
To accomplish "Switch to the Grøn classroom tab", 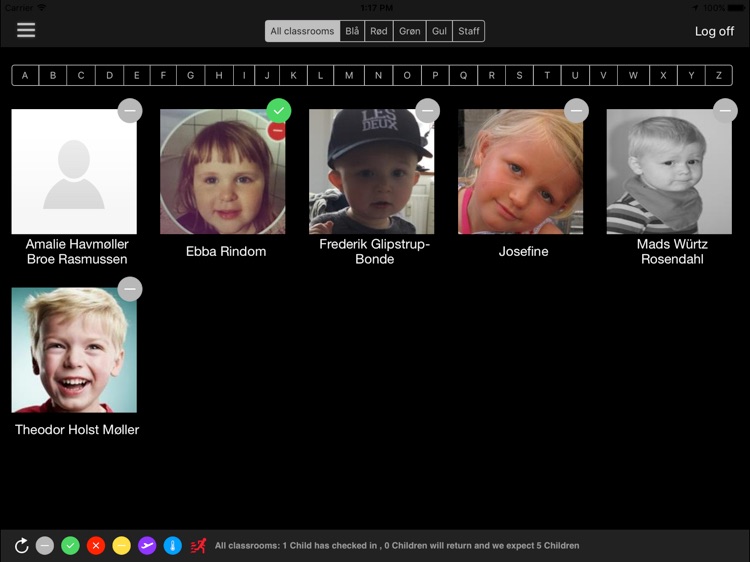I will (409, 31).
